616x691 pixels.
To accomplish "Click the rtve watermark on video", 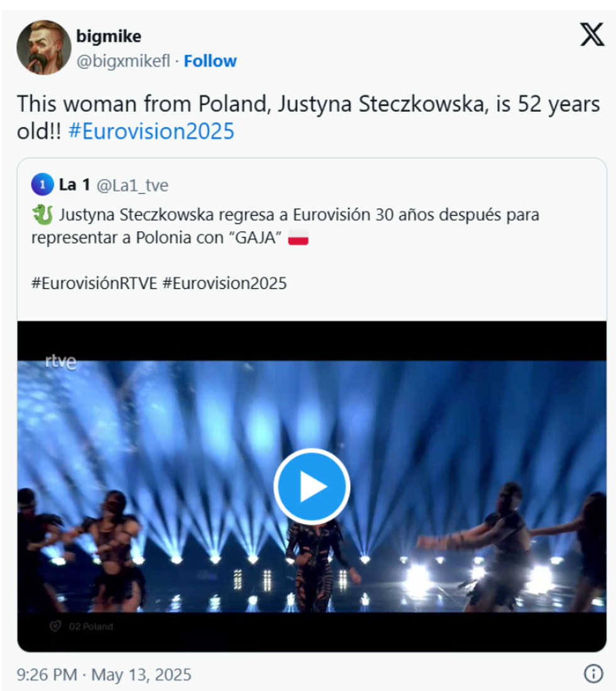I will point(60,362).
